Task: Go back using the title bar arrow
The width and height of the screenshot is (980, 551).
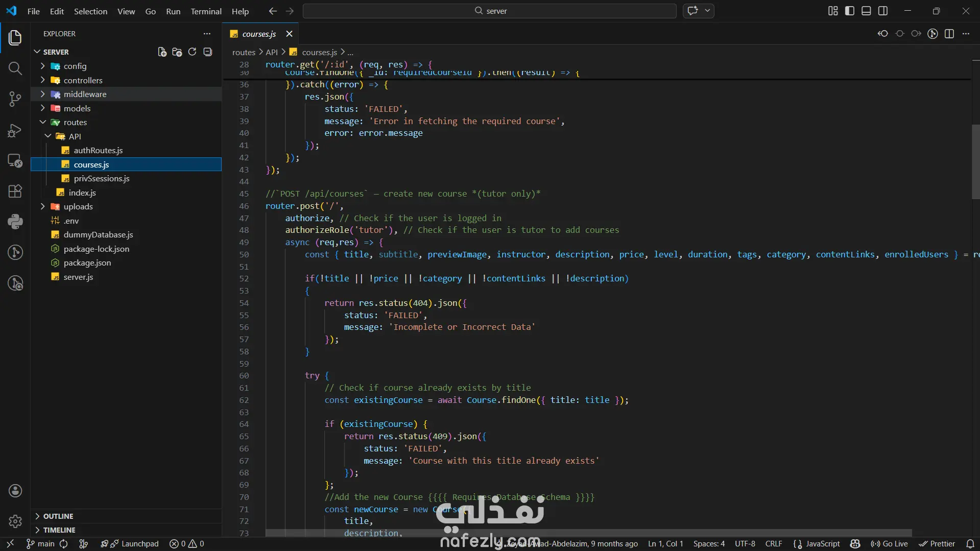Action: pos(273,11)
